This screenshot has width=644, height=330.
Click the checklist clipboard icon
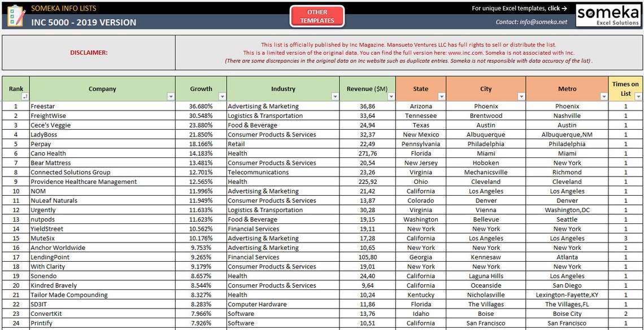[x=16, y=16]
